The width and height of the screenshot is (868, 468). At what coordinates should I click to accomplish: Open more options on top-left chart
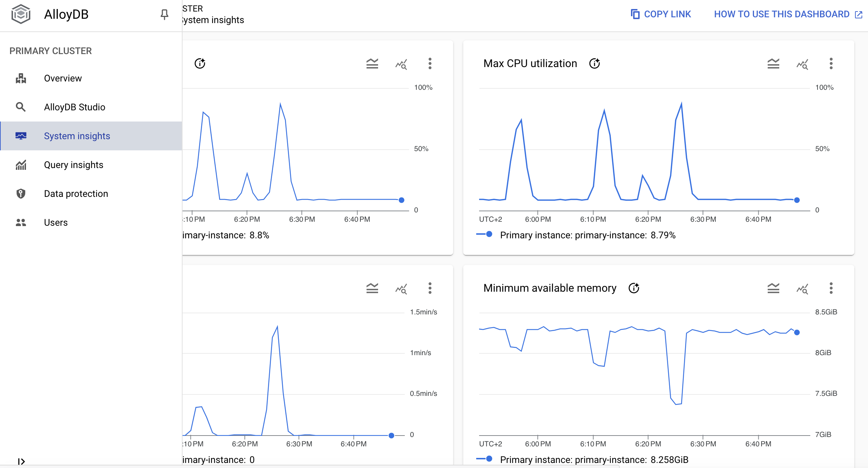coord(430,63)
